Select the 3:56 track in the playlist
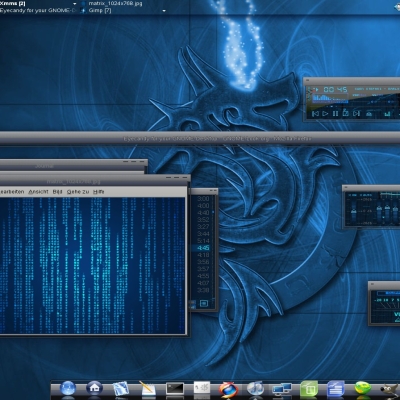 click(x=203, y=262)
